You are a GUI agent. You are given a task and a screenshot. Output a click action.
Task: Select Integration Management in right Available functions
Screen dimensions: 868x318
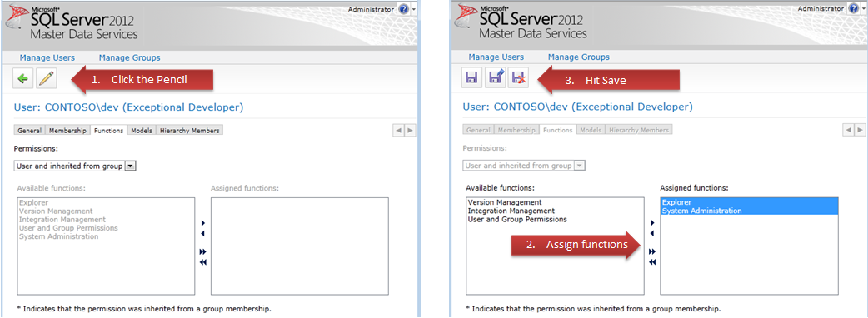click(511, 211)
